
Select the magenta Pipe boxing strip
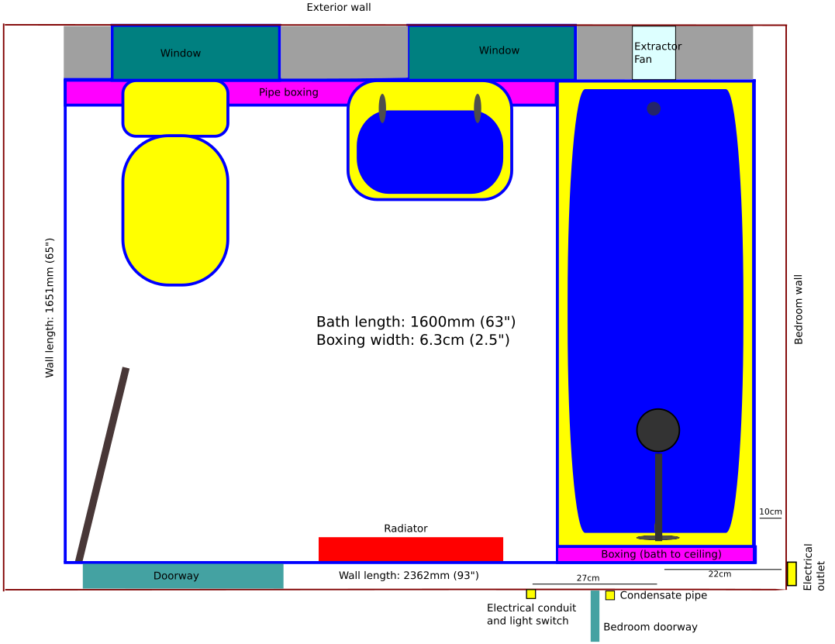point(288,92)
